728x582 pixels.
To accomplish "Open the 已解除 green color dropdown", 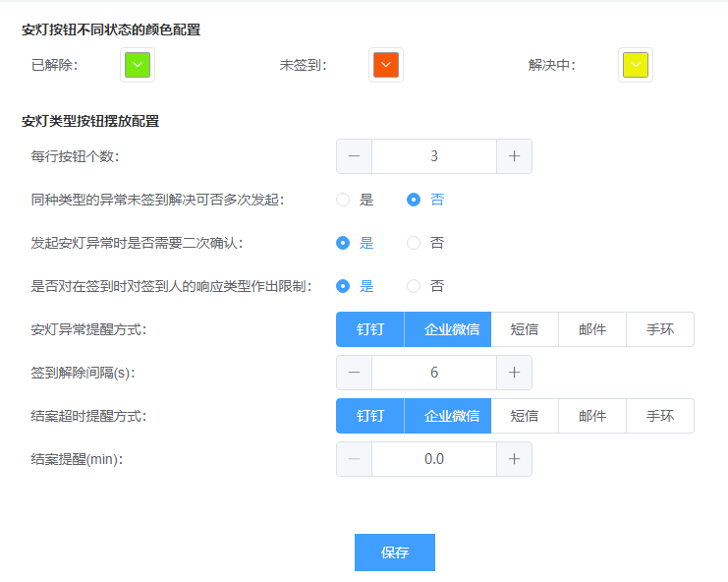I will point(138,66).
